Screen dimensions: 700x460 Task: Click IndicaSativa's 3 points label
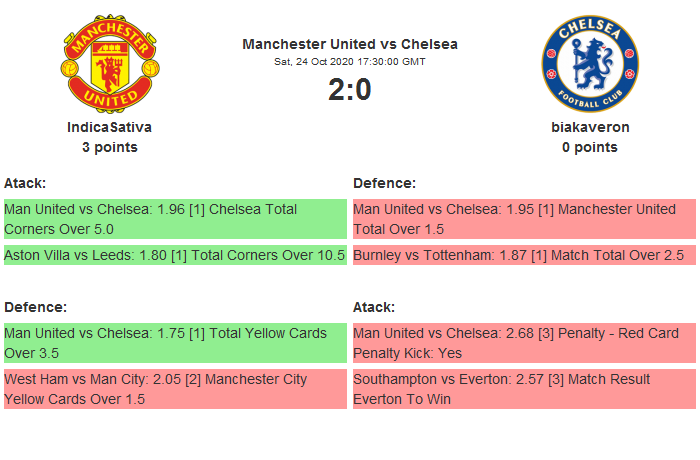point(109,147)
